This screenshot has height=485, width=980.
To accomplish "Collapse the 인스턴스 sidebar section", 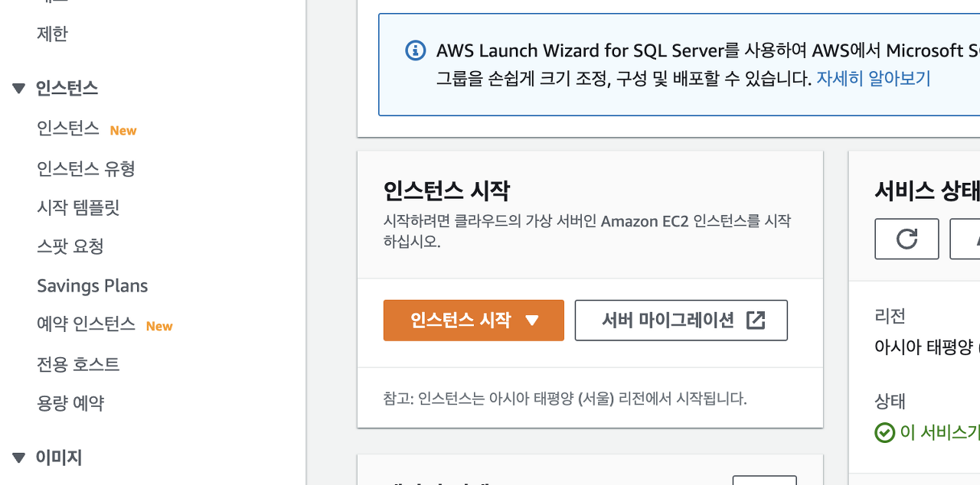I will 20,88.
